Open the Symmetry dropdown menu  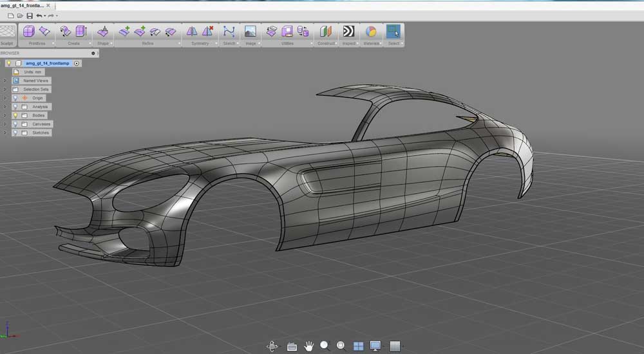click(x=200, y=43)
